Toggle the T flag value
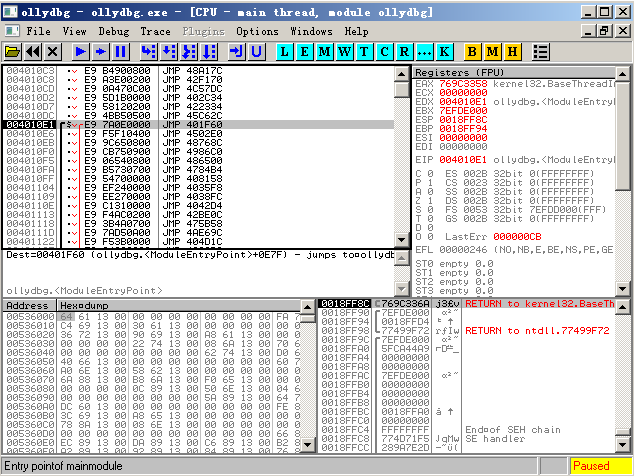 click(x=430, y=219)
